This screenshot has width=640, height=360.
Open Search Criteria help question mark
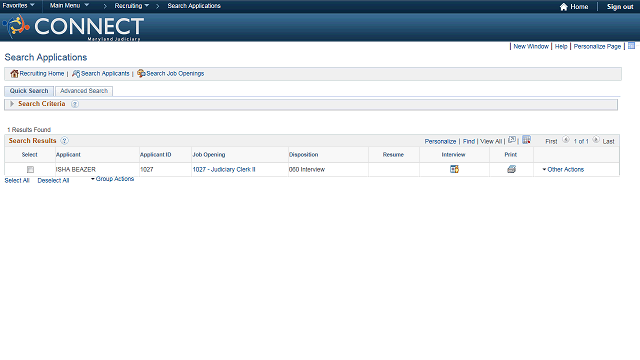(75, 104)
